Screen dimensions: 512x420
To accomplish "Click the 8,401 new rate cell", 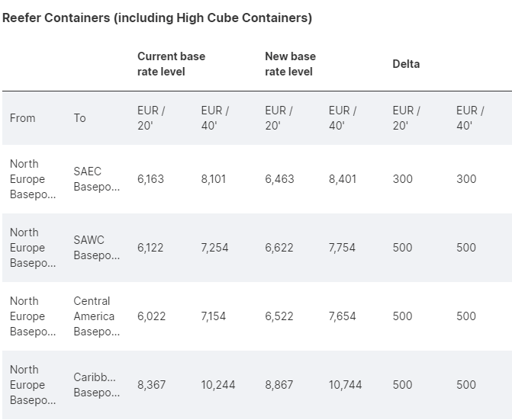I will (343, 179).
